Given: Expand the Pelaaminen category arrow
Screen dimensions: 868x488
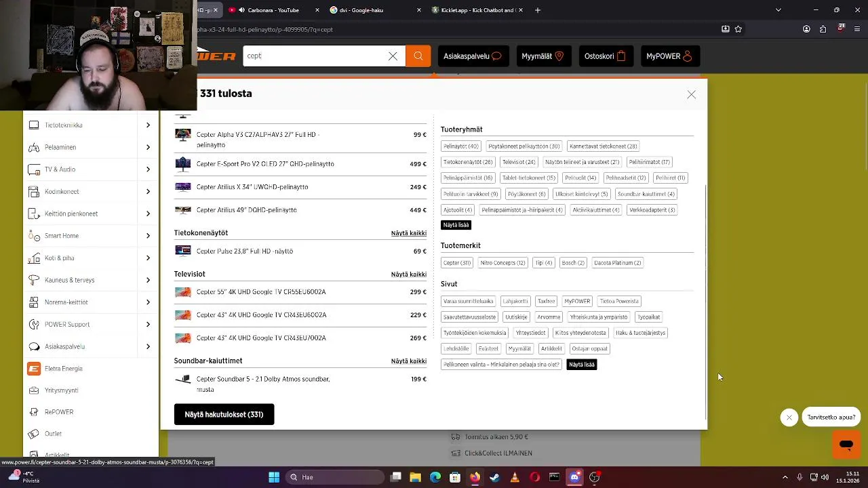Looking at the screenshot, I should click(x=148, y=147).
